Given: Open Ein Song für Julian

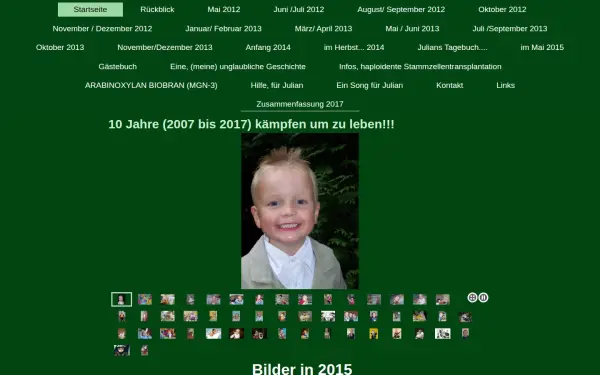Looking at the screenshot, I should (370, 85).
